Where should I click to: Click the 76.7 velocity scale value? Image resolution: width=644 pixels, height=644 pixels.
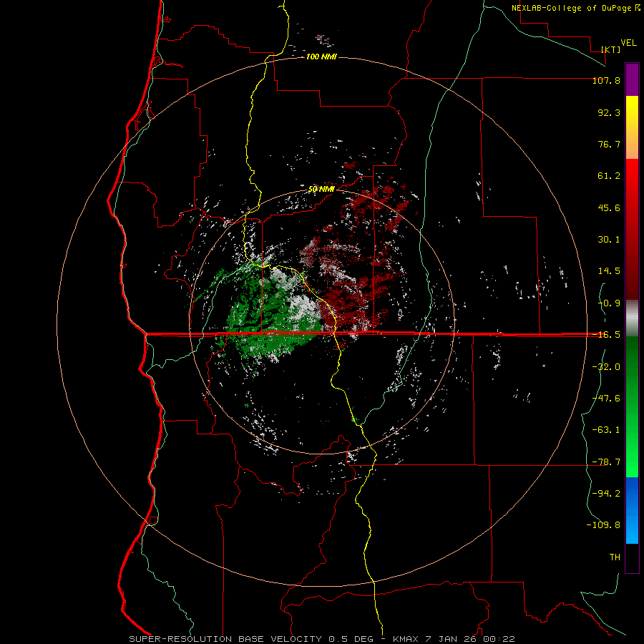click(609, 144)
